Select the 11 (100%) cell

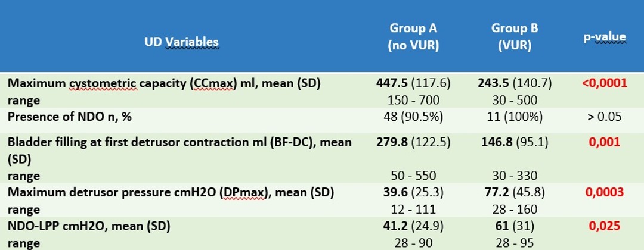click(515, 117)
